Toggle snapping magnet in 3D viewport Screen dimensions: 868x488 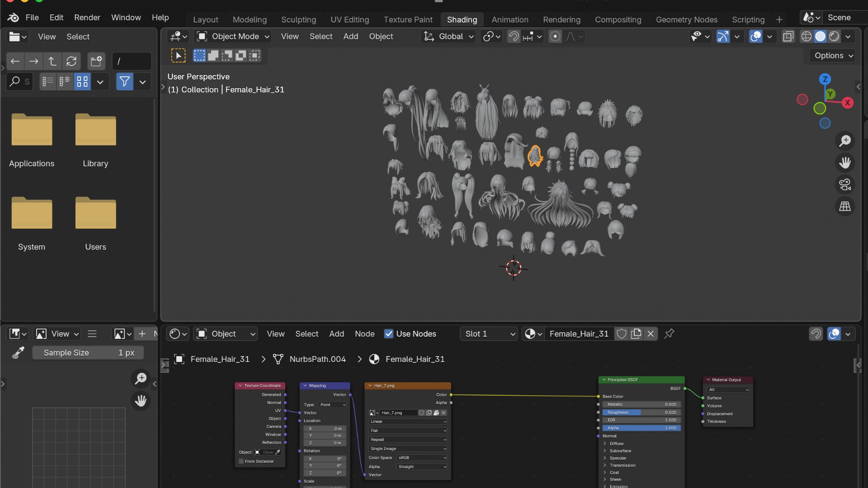514,37
